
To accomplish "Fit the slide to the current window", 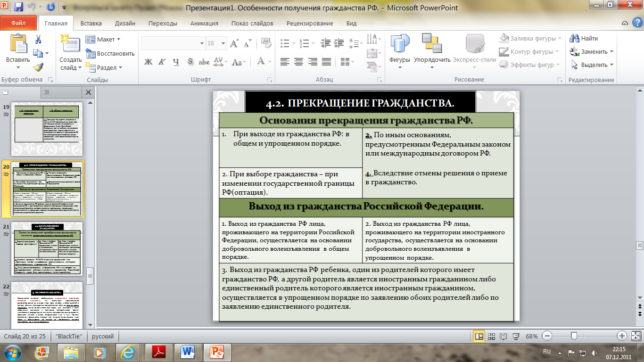I will click(635, 337).
